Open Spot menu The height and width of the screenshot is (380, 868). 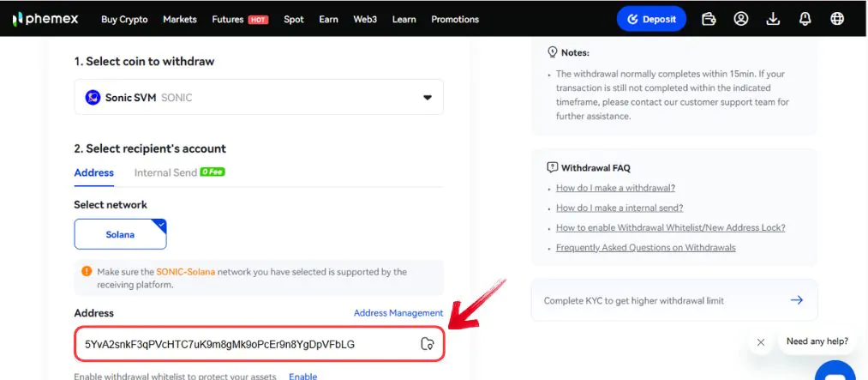coord(294,20)
